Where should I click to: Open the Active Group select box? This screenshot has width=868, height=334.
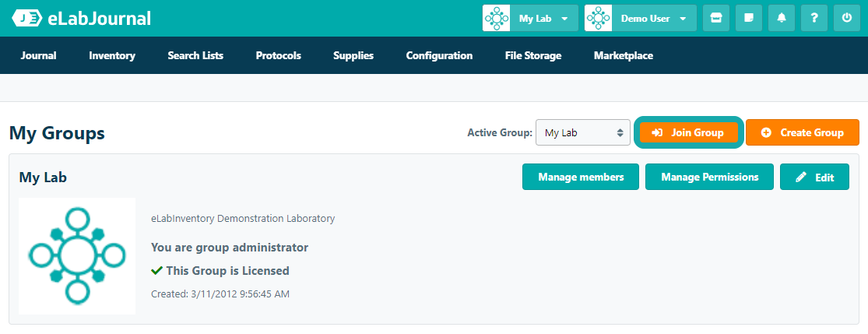click(x=582, y=132)
